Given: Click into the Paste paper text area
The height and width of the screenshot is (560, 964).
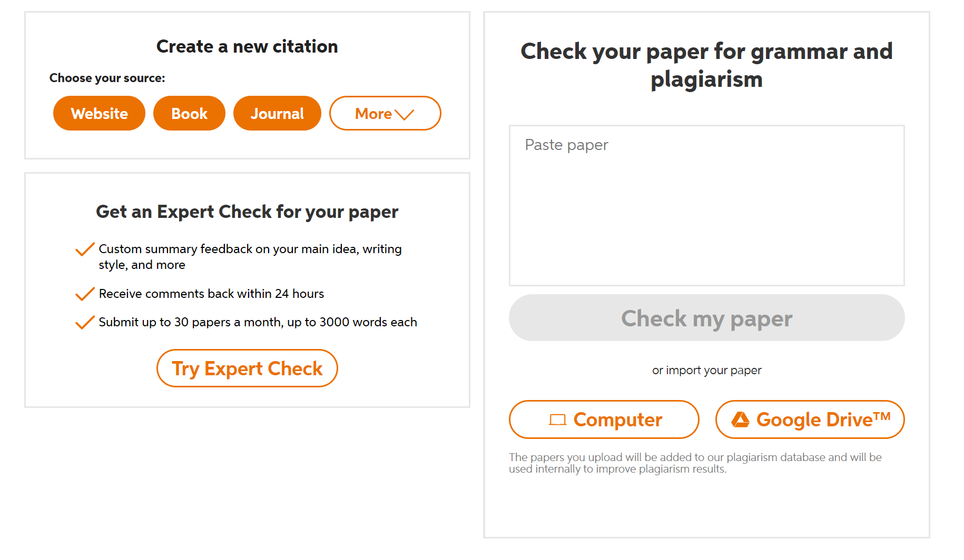Looking at the screenshot, I should (706, 205).
